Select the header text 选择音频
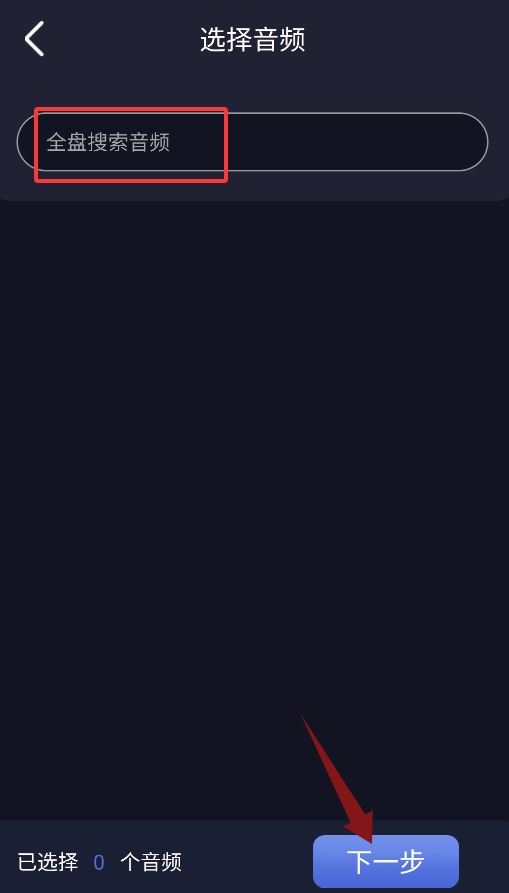The height and width of the screenshot is (893, 509). pos(253,40)
